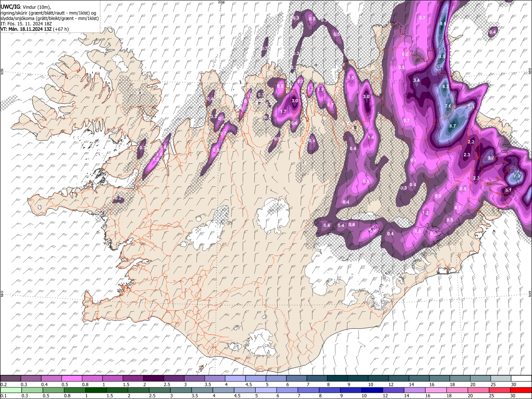The image size is (532, 399).
Task: Select top legend swatch between 25 and 30
Action: 500,379
